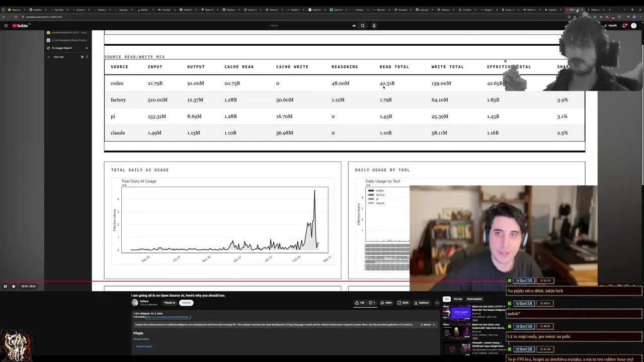Image resolution: width=644 pixels, height=362 pixels.
Task: Open new browser tab with plus icon
Action: (609, 10)
